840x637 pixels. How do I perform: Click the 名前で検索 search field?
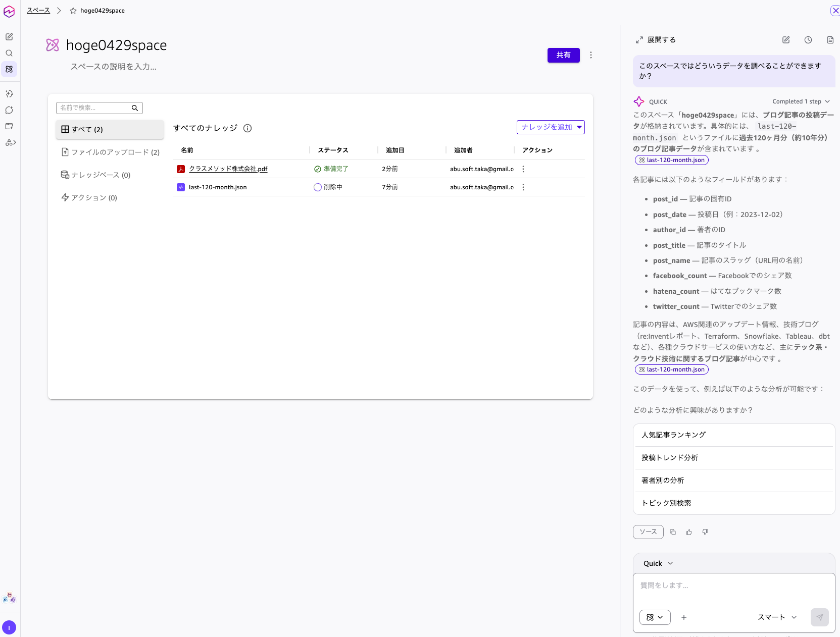(94, 108)
